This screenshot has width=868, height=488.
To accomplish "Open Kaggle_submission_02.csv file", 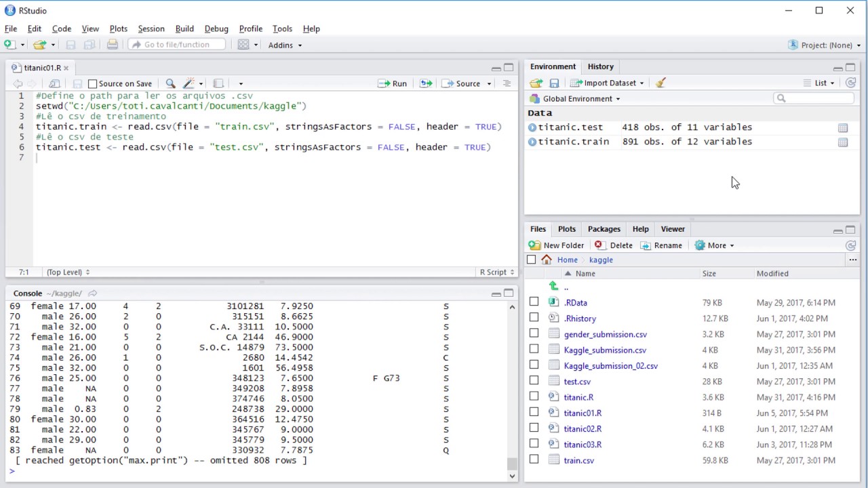I will pyautogui.click(x=610, y=366).
